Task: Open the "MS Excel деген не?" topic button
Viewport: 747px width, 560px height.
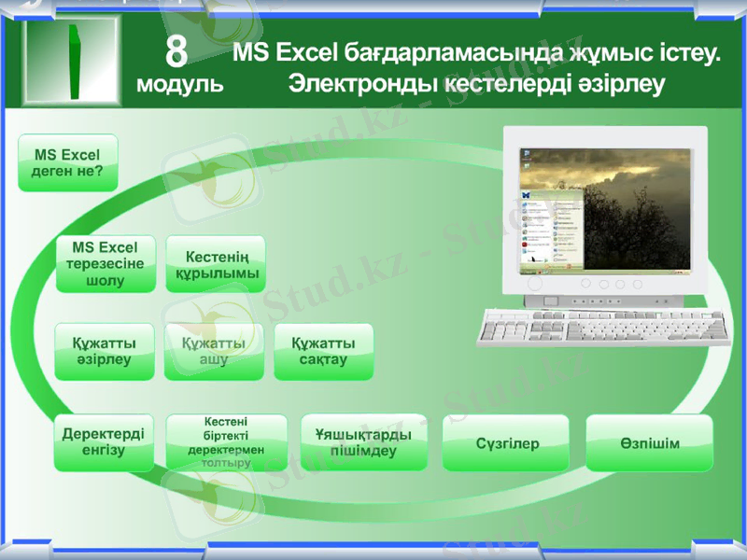Action: (67, 161)
